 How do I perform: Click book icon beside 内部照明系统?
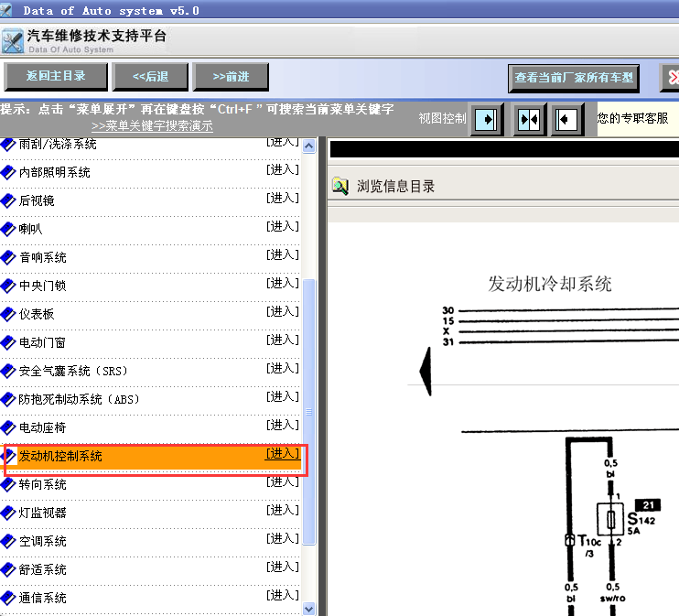[x=8, y=172]
